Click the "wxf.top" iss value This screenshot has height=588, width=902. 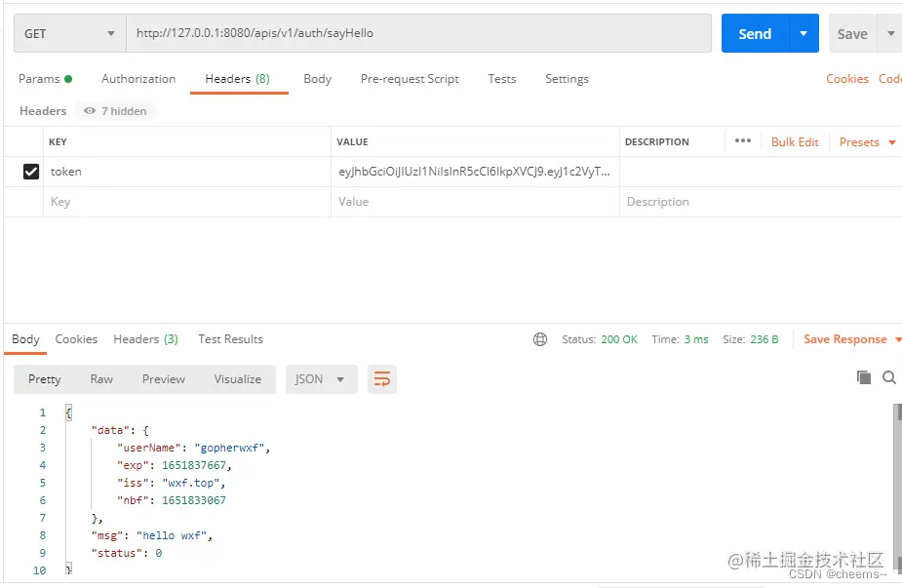190,483
